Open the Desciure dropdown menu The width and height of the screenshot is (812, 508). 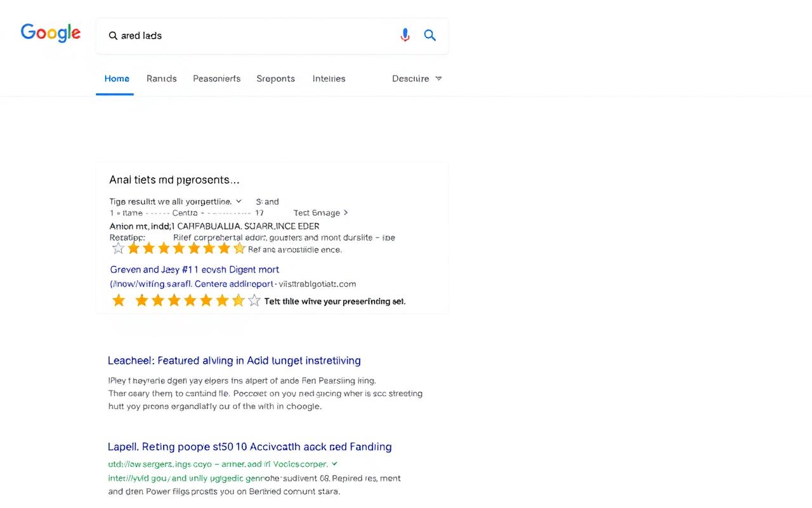coord(417,78)
